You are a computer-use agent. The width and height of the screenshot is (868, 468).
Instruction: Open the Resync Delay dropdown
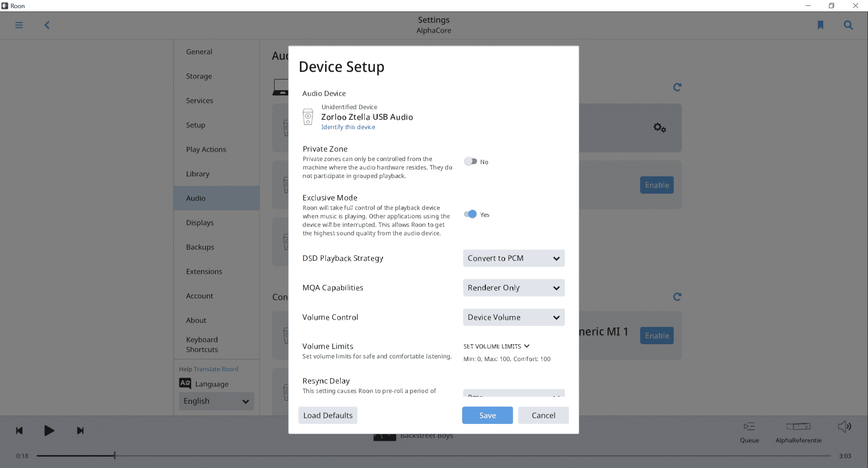click(514, 393)
